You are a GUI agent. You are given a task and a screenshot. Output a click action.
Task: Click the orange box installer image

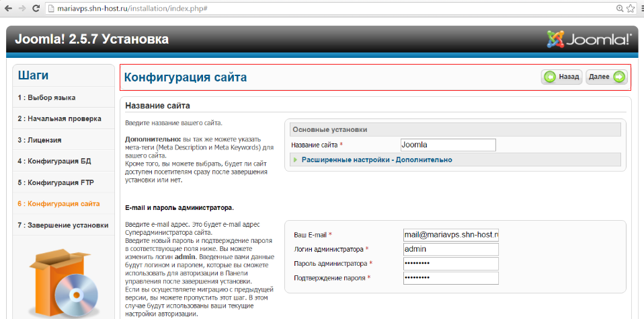(x=64, y=283)
